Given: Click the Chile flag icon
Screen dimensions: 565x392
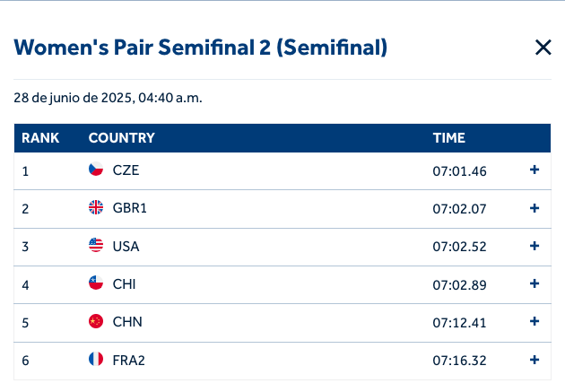Looking at the screenshot, I should (x=96, y=283).
